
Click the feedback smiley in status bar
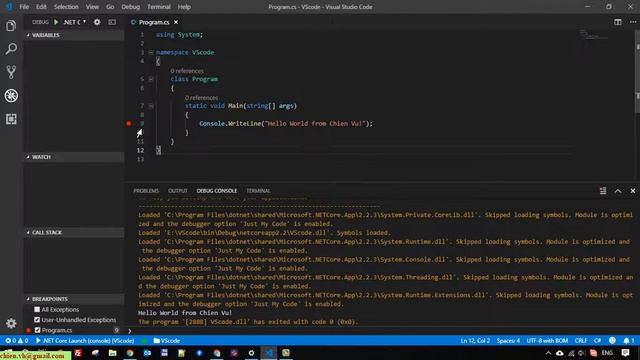[612, 340]
